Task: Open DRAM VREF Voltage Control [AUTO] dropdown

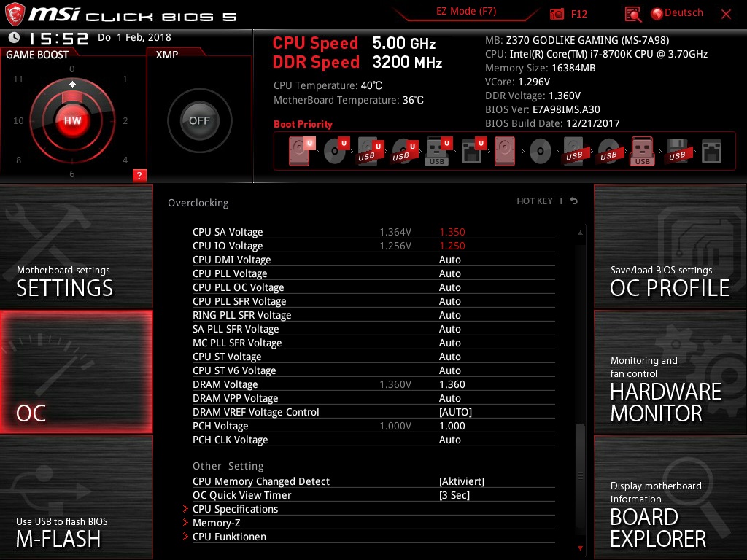Action: pyautogui.click(x=455, y=412)
